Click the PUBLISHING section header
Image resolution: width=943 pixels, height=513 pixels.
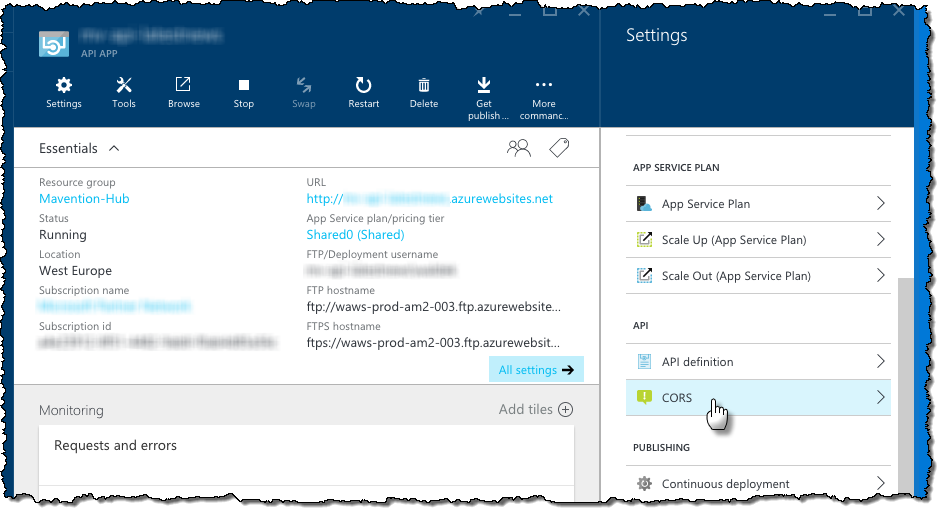tap(661, 447)
